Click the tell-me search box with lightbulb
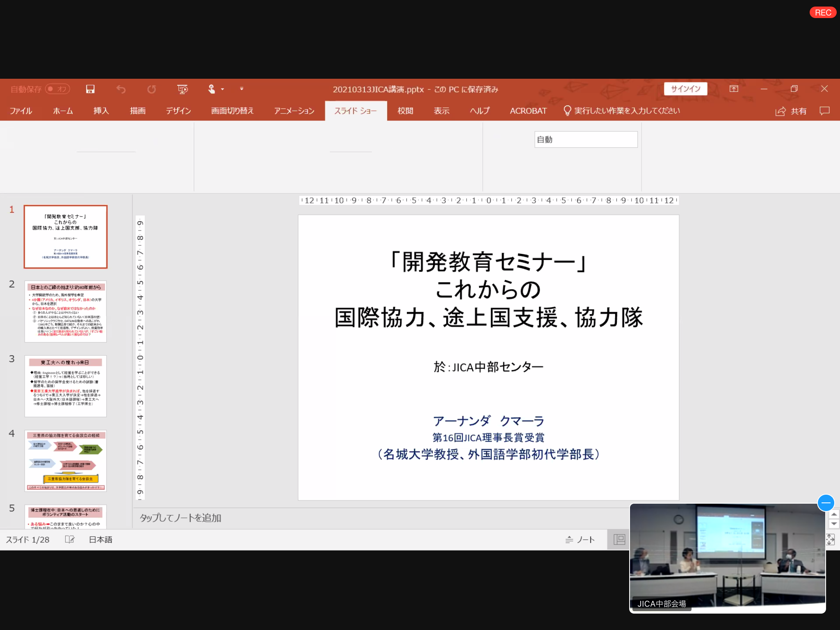This screenshot has width=840, height=630. [622, 111]
